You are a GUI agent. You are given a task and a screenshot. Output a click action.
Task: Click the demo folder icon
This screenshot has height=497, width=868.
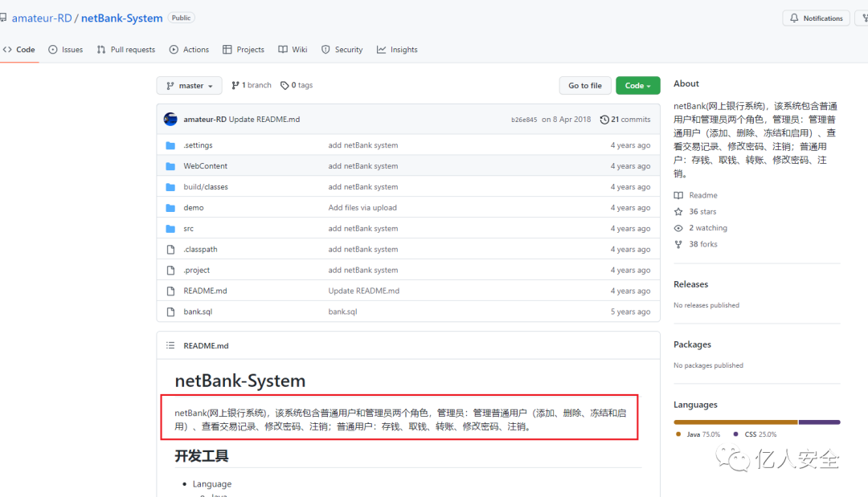tap(170, 208)
